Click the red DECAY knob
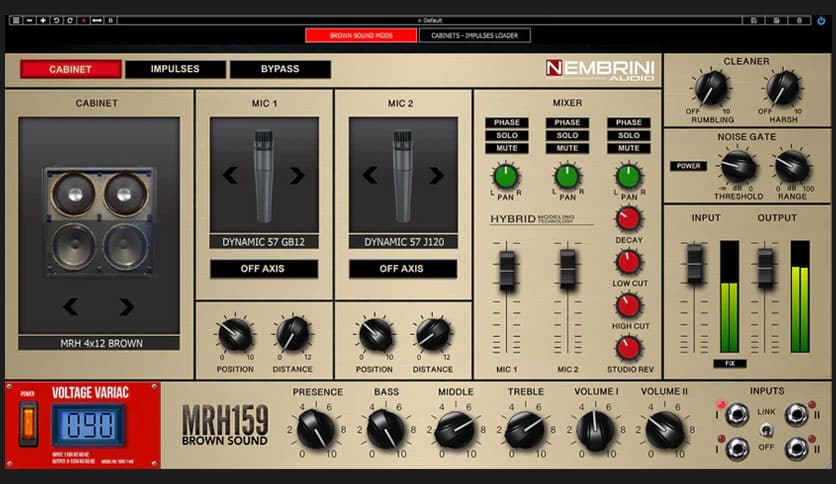This screenshot has height=484, width=836. [x=629, y=219]
